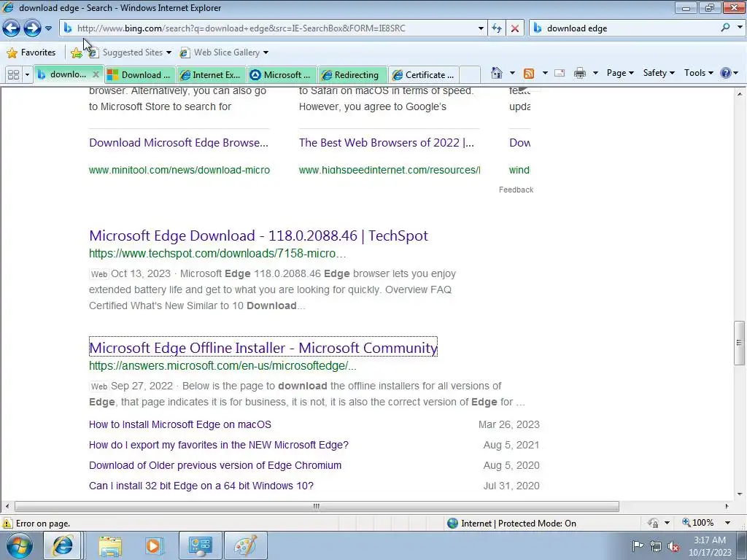Click the Help question mark icon

coord(726,73)
